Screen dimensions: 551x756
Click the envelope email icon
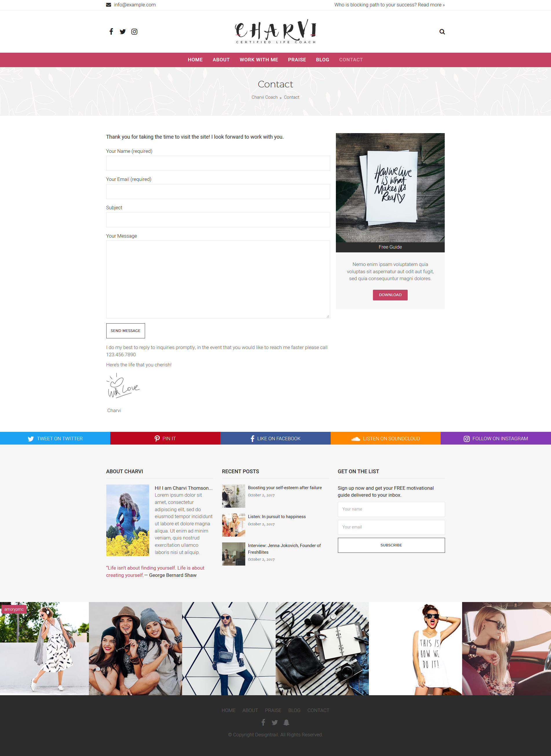pyautogui.click(x=109, y=5)
